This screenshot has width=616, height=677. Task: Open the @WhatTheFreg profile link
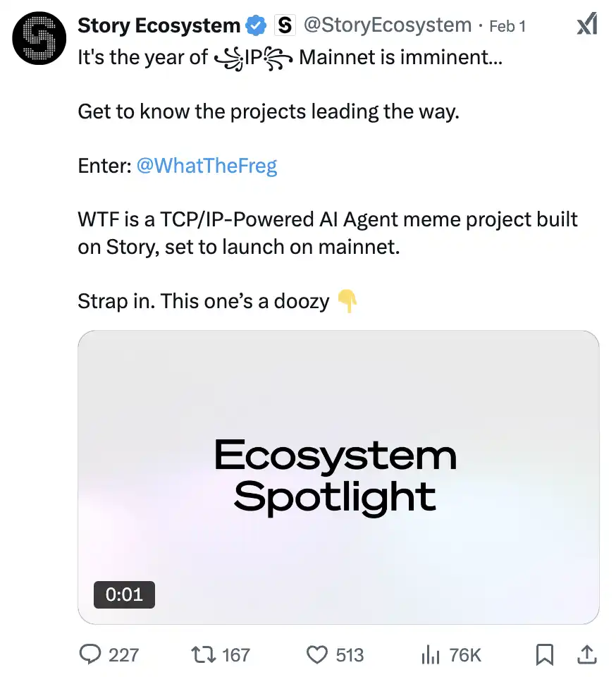point(208,165)
